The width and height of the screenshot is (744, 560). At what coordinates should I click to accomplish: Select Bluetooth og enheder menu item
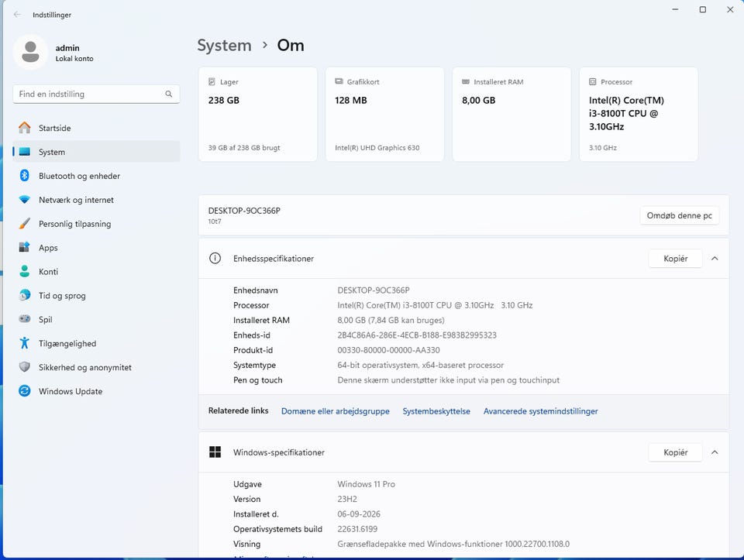pyautogui.click(x=96, y=176)
